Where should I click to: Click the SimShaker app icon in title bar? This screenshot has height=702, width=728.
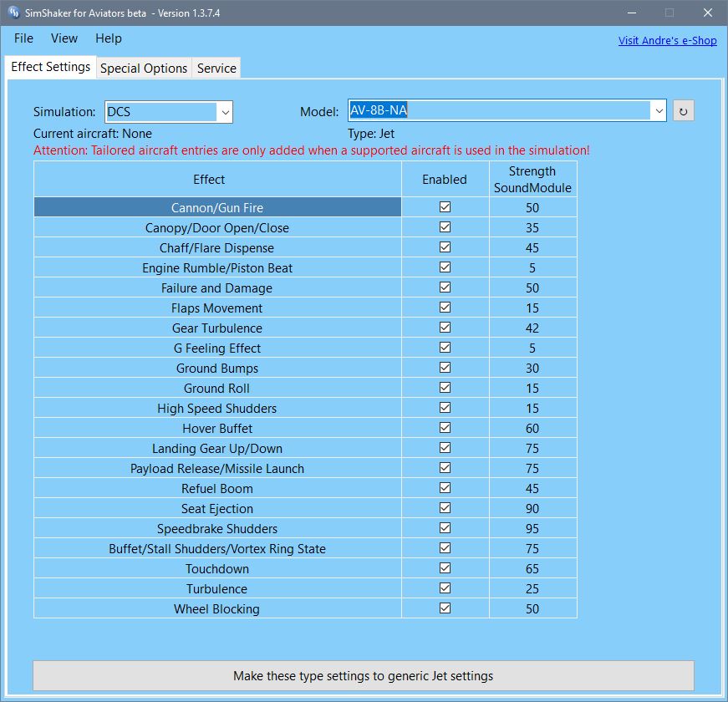(x=14, y=13)
